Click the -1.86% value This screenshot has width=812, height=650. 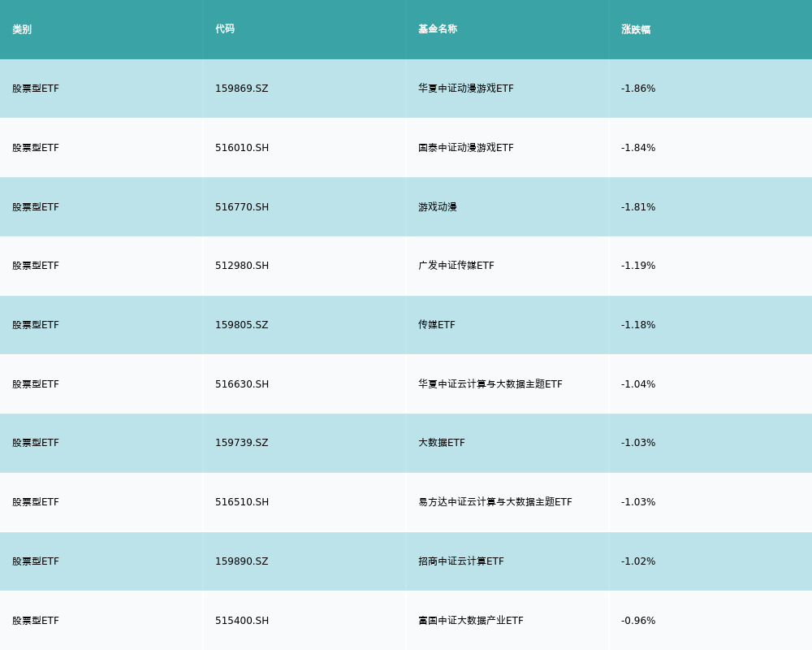tap(638, 89)
